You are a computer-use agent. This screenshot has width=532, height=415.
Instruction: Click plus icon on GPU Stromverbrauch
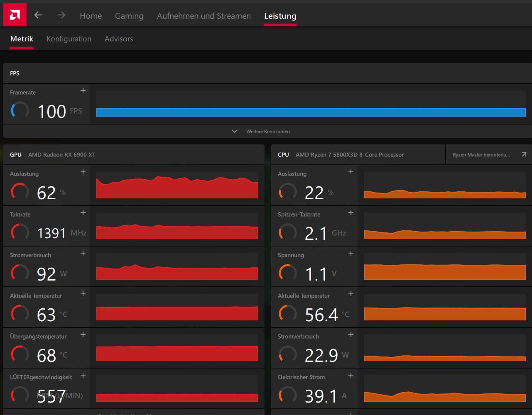[x=83, y=253]
